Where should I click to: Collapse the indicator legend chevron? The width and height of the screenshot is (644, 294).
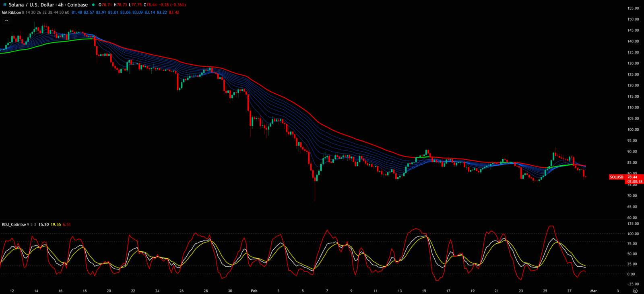pos(6,20)
